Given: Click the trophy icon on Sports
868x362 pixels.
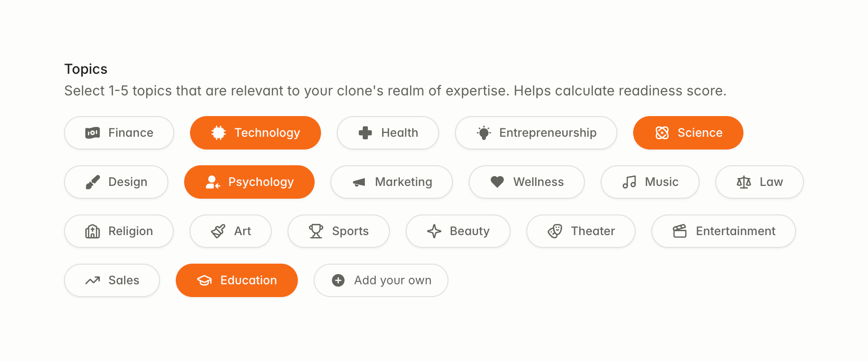Looking at the screenshot, I should tap(316, 231).
